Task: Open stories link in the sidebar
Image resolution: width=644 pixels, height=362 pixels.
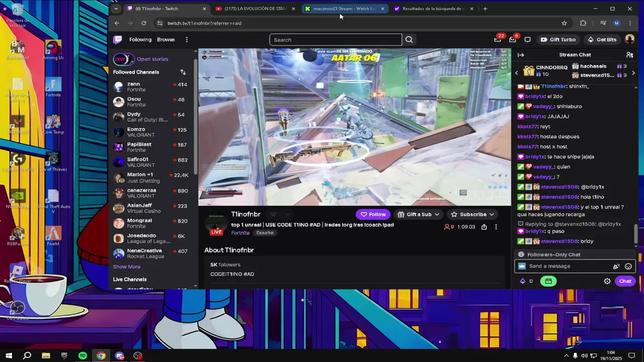Action: click(152, 59)
